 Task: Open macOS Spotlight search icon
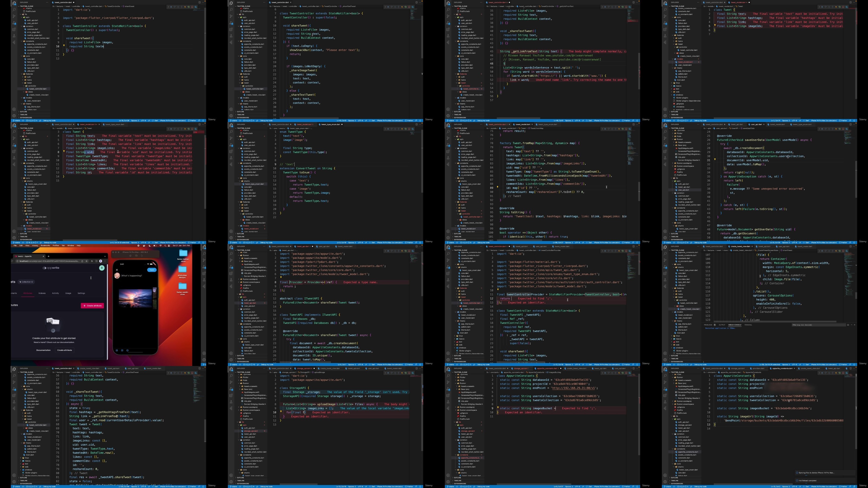[165, 246]
